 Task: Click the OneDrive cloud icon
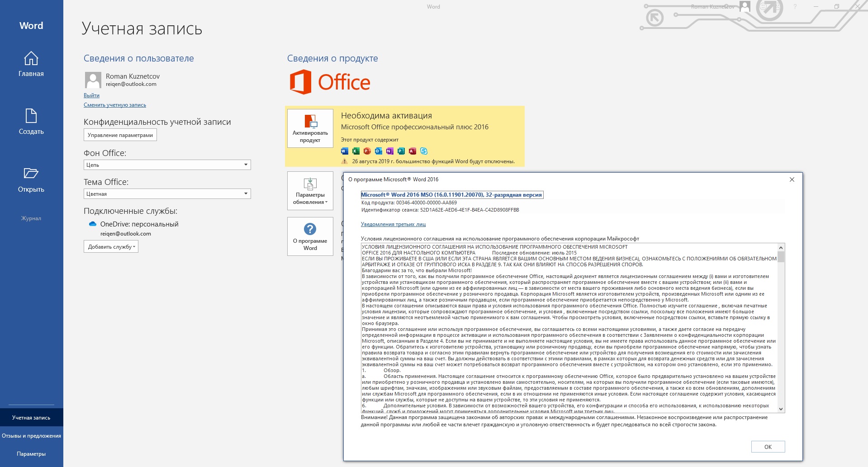(93, 224)
